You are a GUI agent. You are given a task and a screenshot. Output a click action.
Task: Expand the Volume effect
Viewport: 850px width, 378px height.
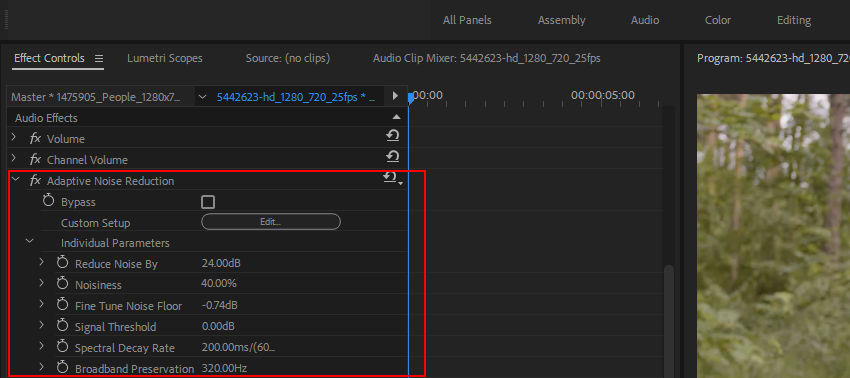(14, 138)
